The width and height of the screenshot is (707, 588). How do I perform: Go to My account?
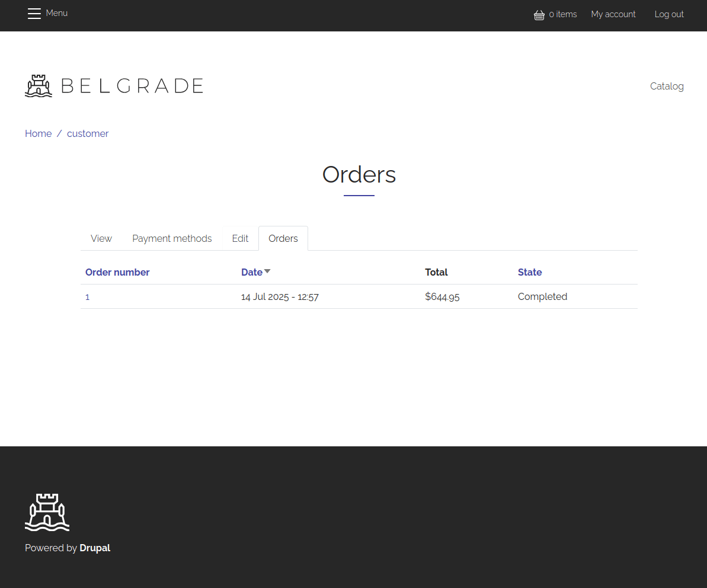pyautogui.click(x=613, y=14)
